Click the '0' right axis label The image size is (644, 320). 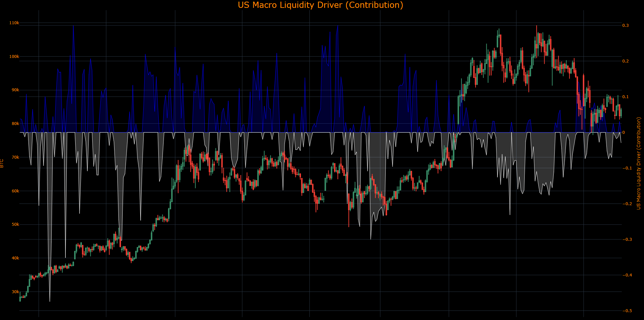click(x=624, y=133)
